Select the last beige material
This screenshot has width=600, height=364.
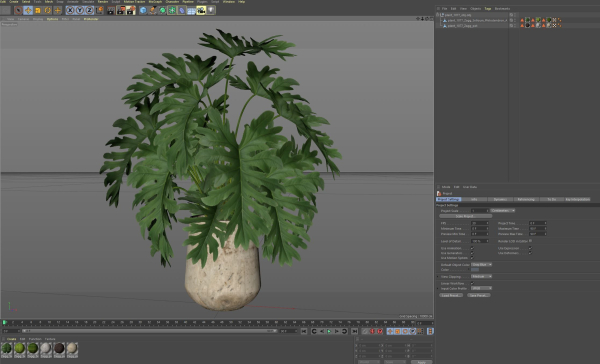pyautogui.click(x=72, y=349)
